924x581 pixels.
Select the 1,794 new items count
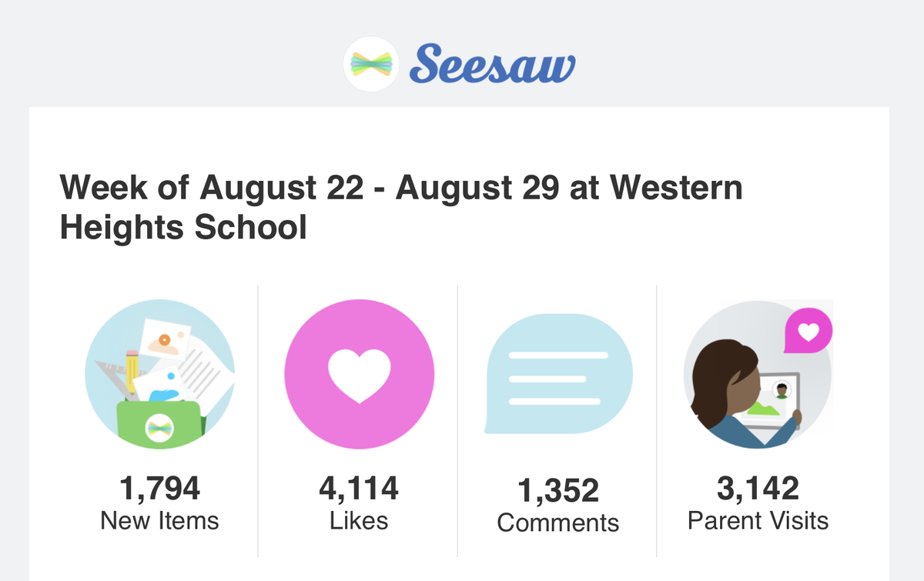160,489
